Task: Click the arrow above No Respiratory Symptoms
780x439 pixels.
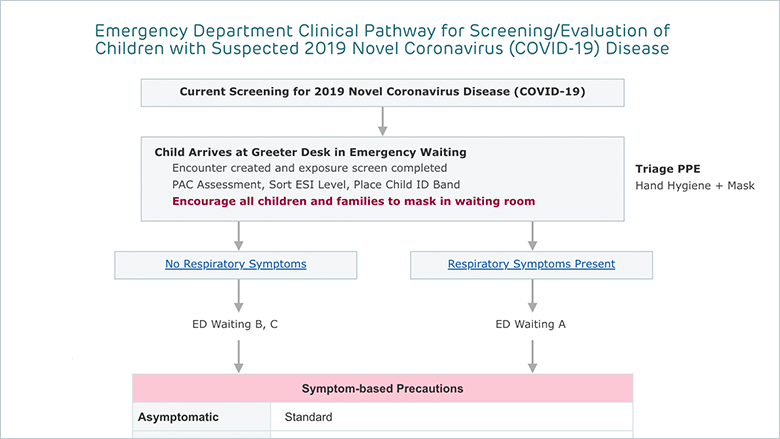Action: coord(239,236)
